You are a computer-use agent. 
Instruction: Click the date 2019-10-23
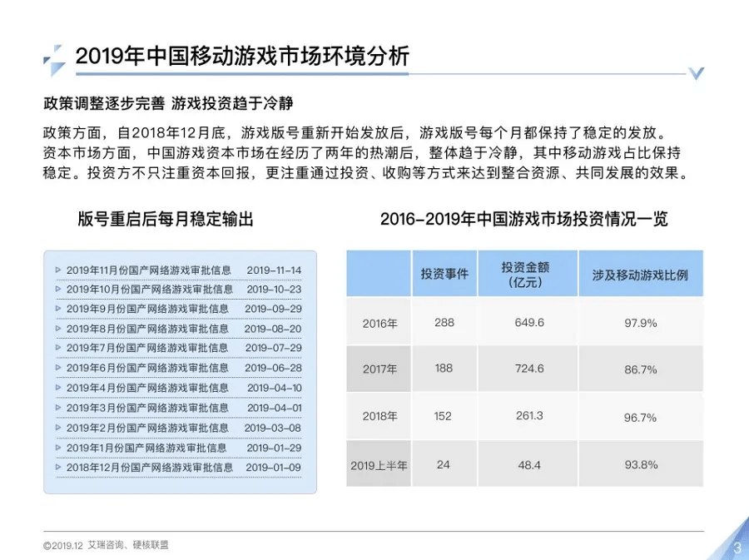[x=274, y=290]
